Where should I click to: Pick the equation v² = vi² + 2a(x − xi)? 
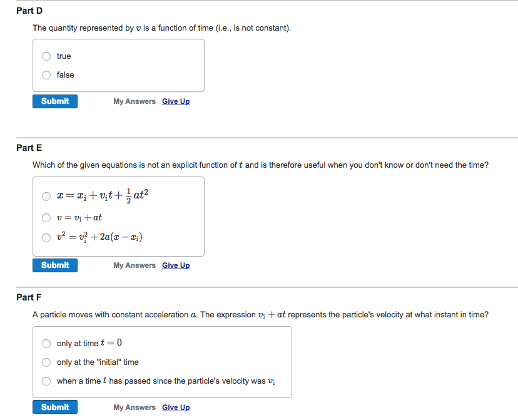(x=46, y=237)
